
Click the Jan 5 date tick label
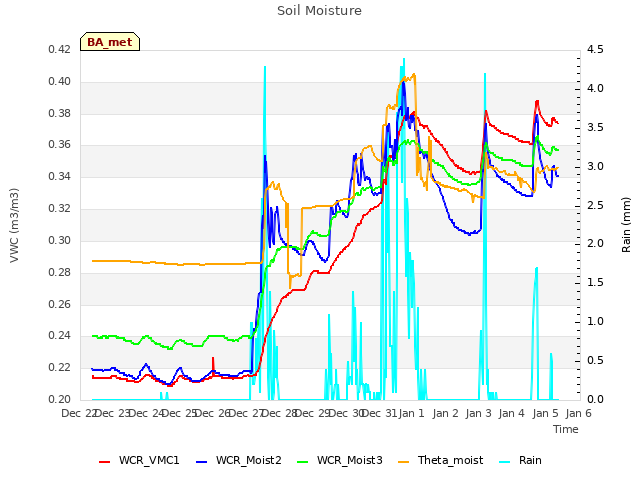tap(545, 413)
